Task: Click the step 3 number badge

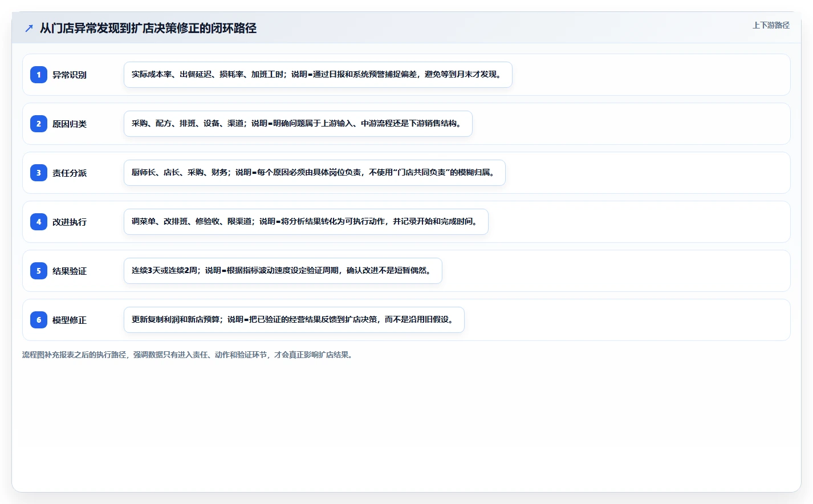Action: coord(39,173)
